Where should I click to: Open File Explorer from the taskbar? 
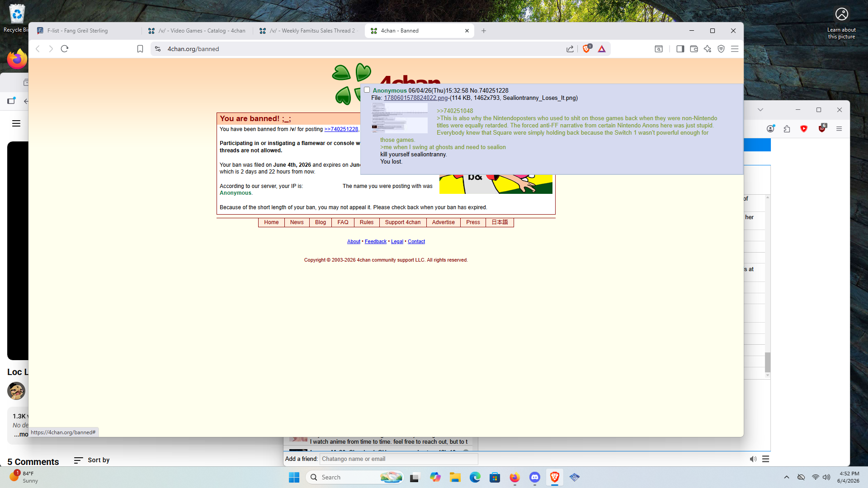point(455,477)
